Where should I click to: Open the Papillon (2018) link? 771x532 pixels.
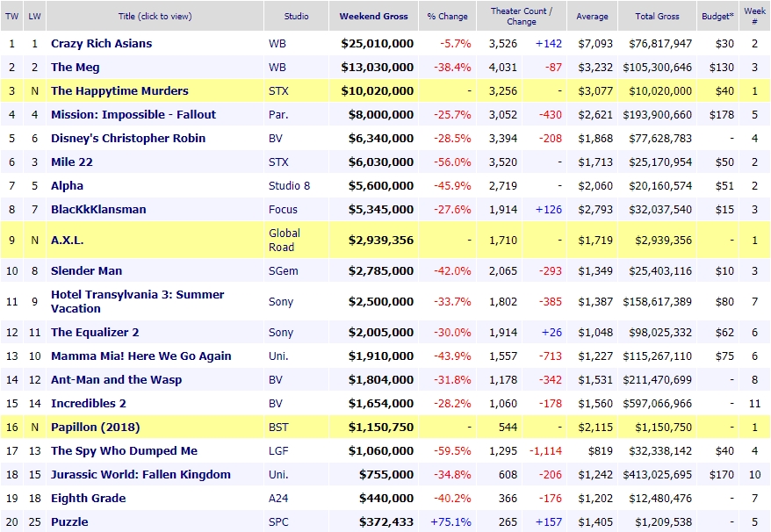(x=96, y=427)
